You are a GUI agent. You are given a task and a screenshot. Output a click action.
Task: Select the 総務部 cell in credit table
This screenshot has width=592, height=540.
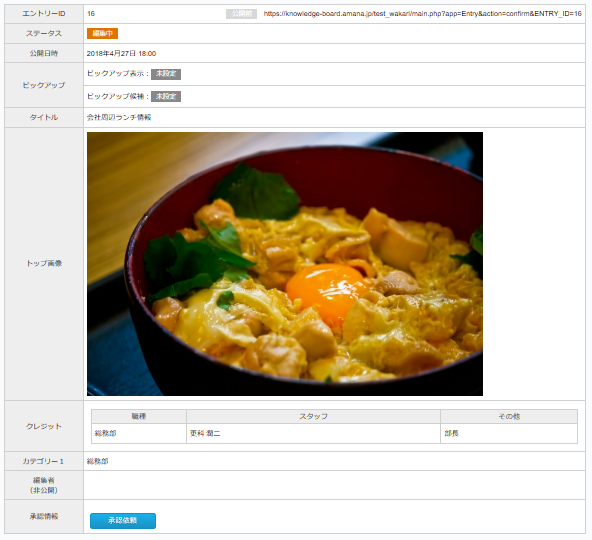pos(139,433)
